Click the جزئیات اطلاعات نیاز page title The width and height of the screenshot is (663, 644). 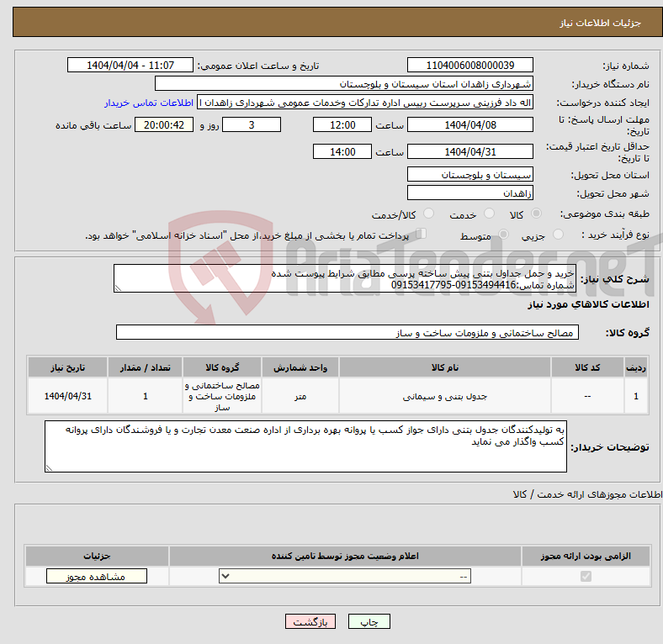[x=601, y=23]
